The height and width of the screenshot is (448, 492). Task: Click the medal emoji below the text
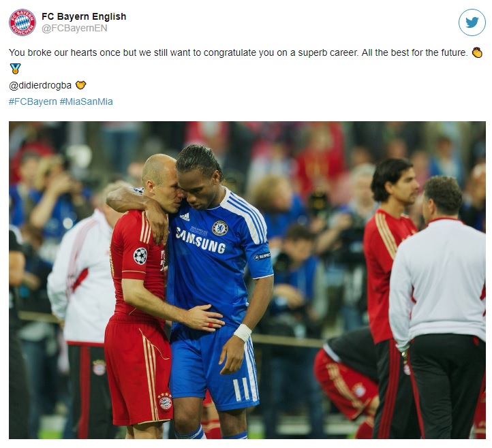(15, 69)
